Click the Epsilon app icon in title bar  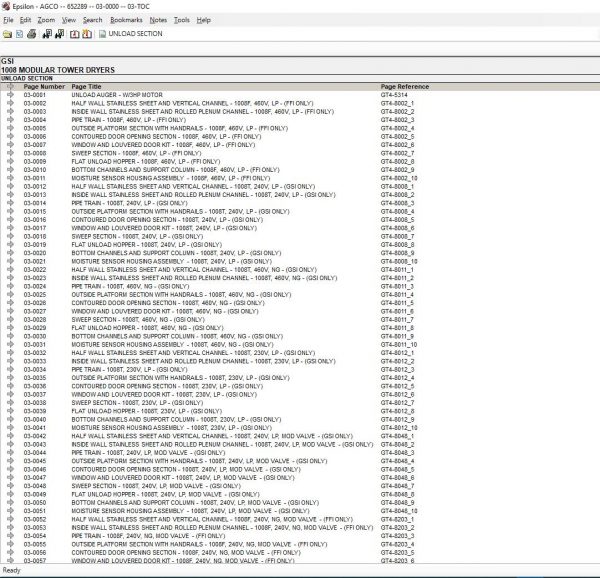6,6
